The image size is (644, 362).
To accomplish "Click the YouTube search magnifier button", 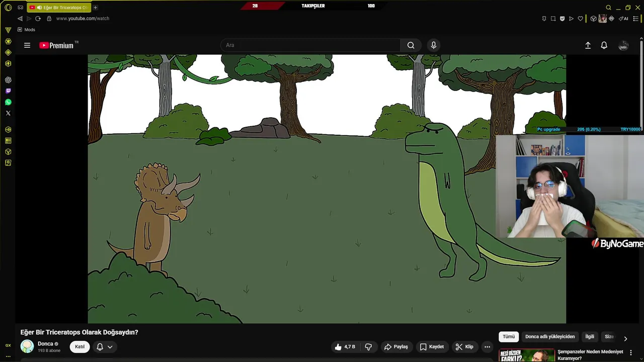I will pyautogui.click(x=411, y=45).
